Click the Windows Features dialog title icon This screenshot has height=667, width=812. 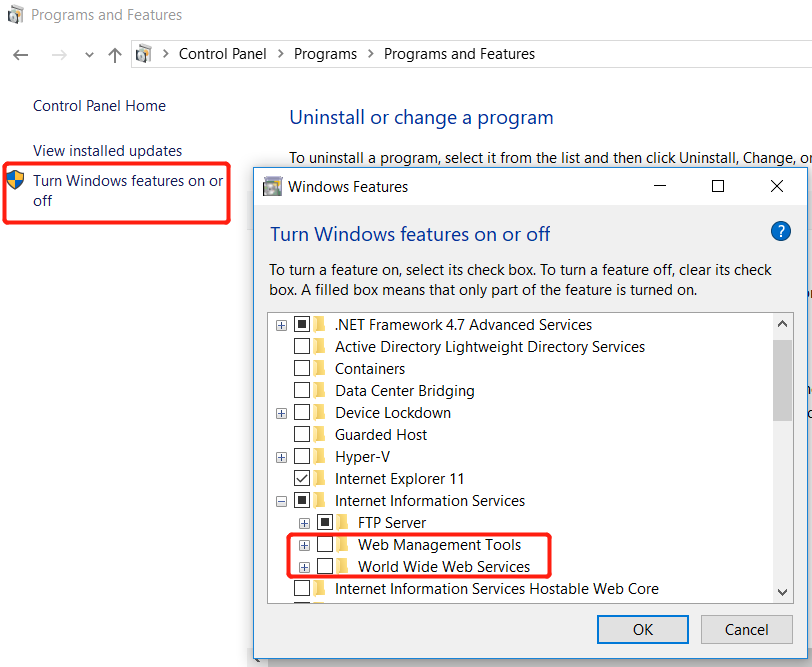(272, 186)
